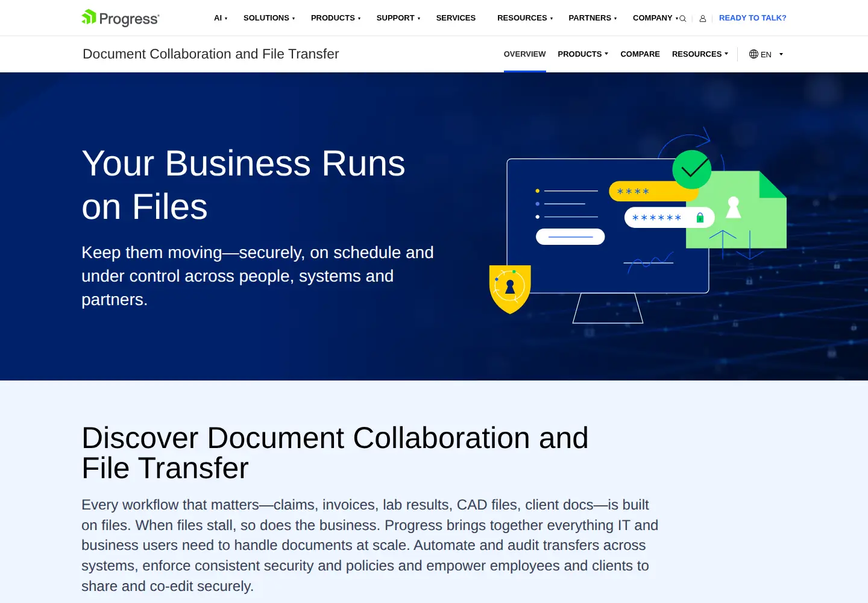This screenshot has width=868, height=603.
Task: Open the search magnifier icon
Action: 683,19
